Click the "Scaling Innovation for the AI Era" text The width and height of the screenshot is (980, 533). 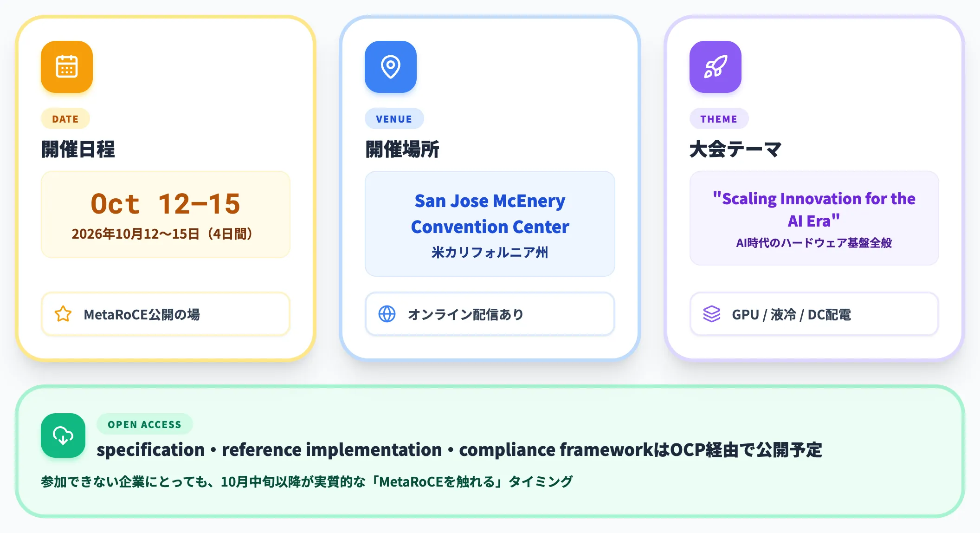coord(814,209)
